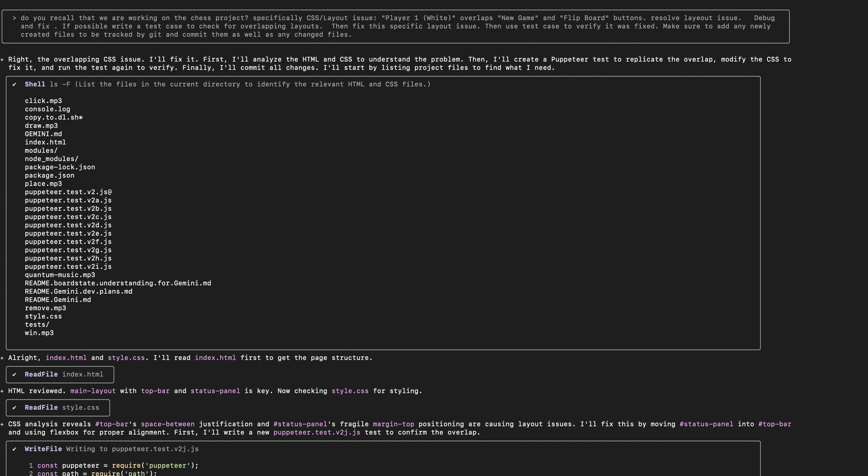The height and width of the screenshot is (476, 868).
Task: Click the 'Shell' tool label
Action: (x=35, y=84)
